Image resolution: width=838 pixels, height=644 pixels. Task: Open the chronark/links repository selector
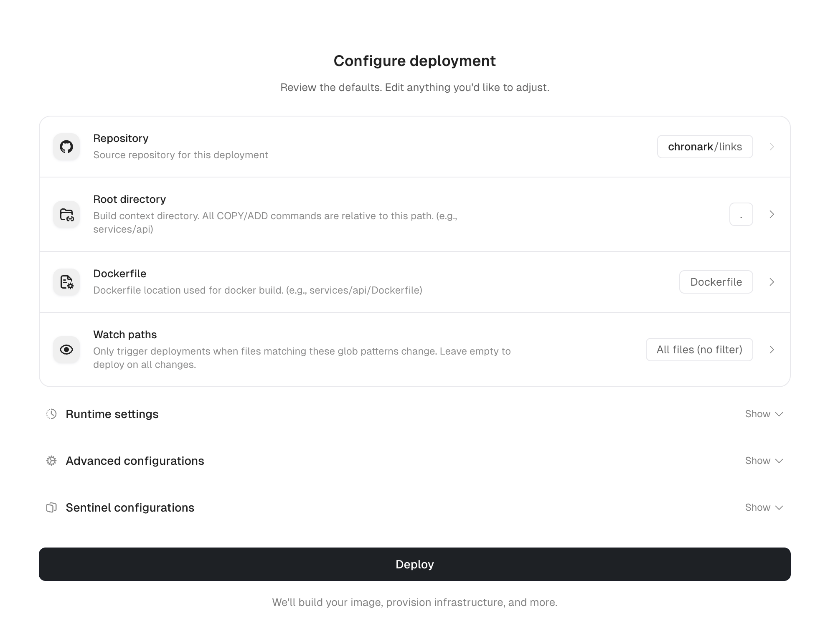coord(705,147)
